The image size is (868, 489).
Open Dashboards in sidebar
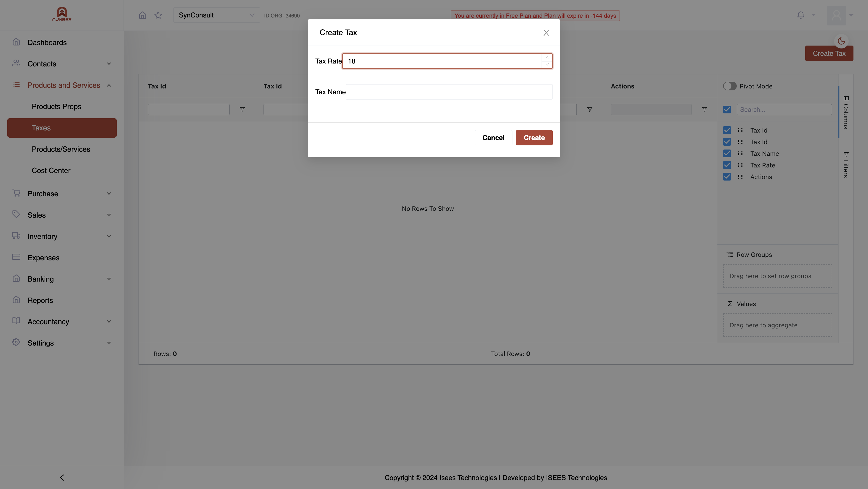[62, 42]
